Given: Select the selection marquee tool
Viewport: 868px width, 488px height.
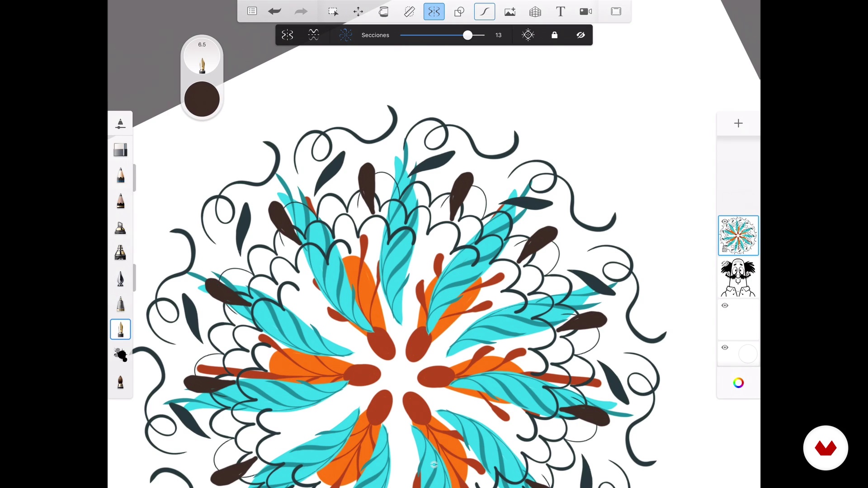Looking at the screenshot, I should point(333,11).
